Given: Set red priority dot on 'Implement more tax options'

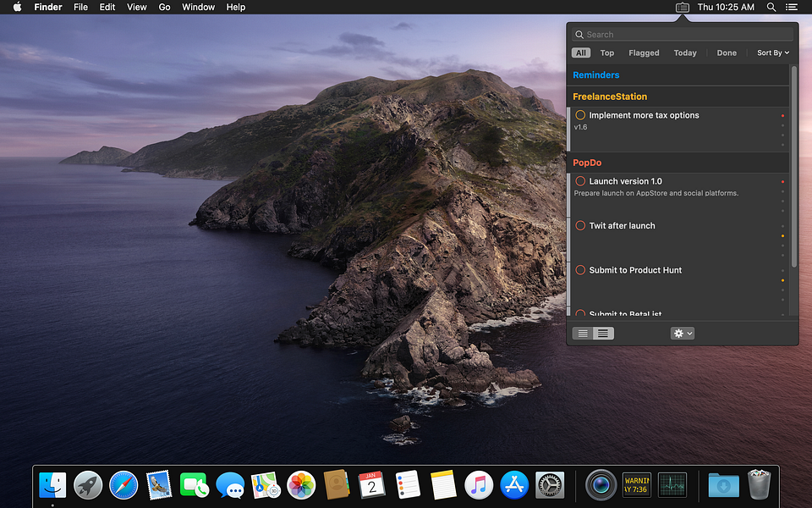Looking at the screenshot, I should point(782,116).
